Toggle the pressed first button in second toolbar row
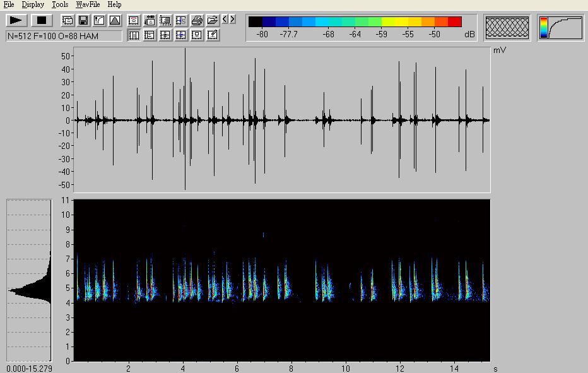Screen dimensions: 588x373 tap(134, 35)
